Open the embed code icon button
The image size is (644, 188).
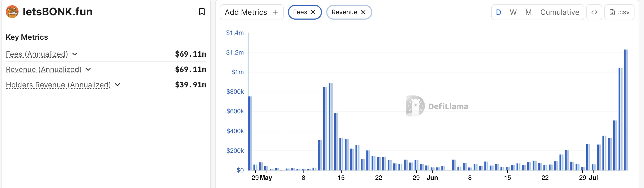click(x=594, y=12)
